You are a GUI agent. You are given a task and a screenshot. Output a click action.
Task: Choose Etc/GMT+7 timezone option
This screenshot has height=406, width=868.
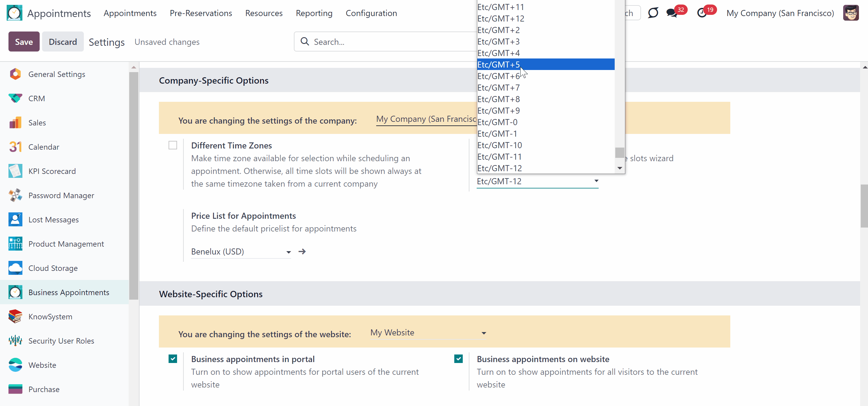[546, 88]
